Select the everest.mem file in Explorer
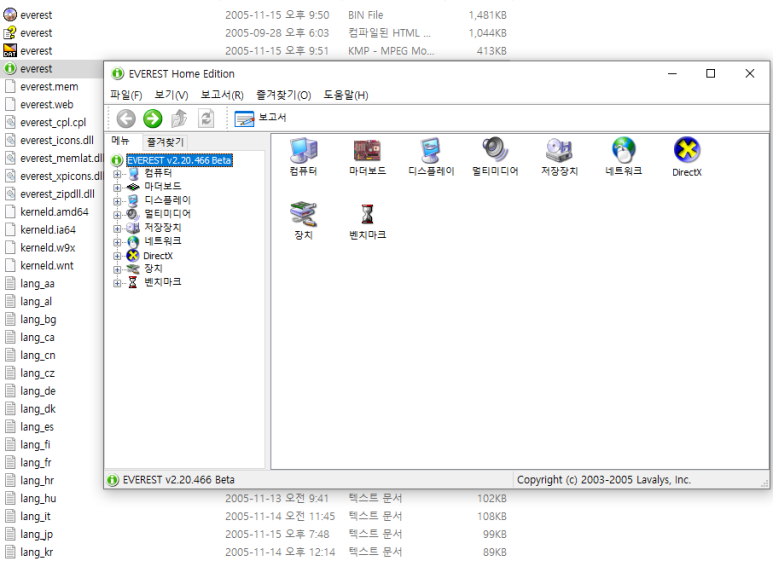Viewport: 773px width, 561px height. click(x=49, y=87)
